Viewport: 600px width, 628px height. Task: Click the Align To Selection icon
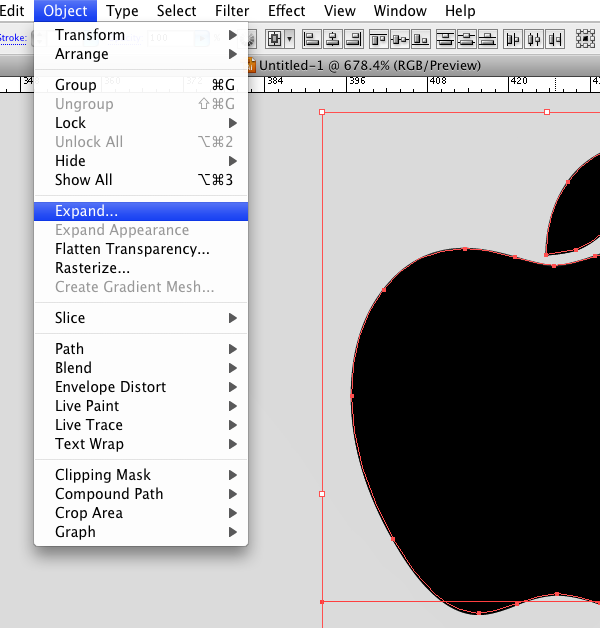(274, 39)
